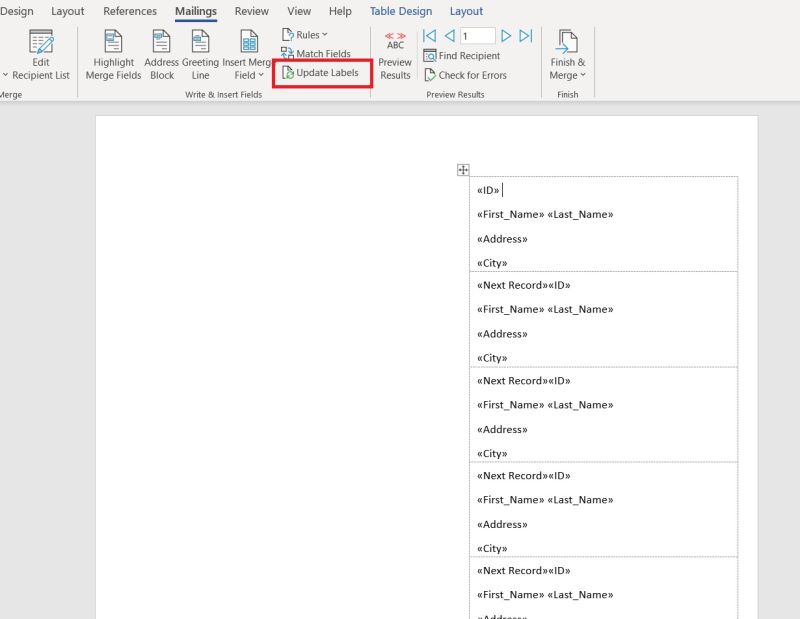Run Check for Errors

click(x=466, y=74)
